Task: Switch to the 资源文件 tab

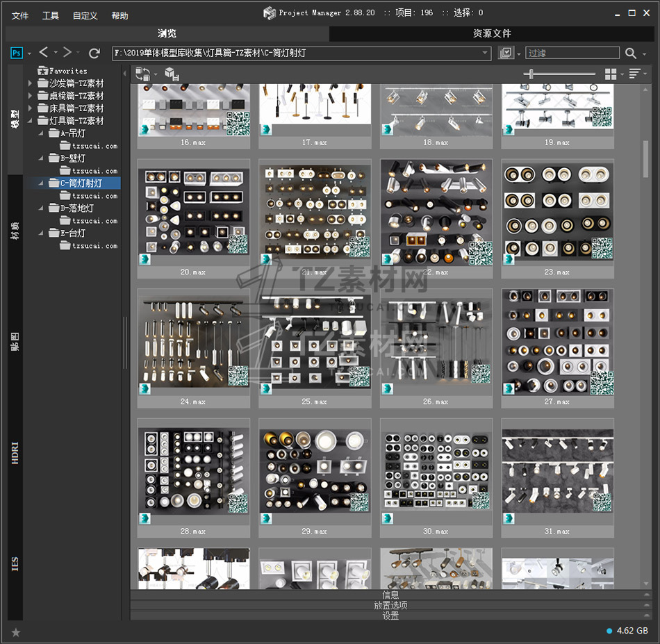Action: click(492, 33)
